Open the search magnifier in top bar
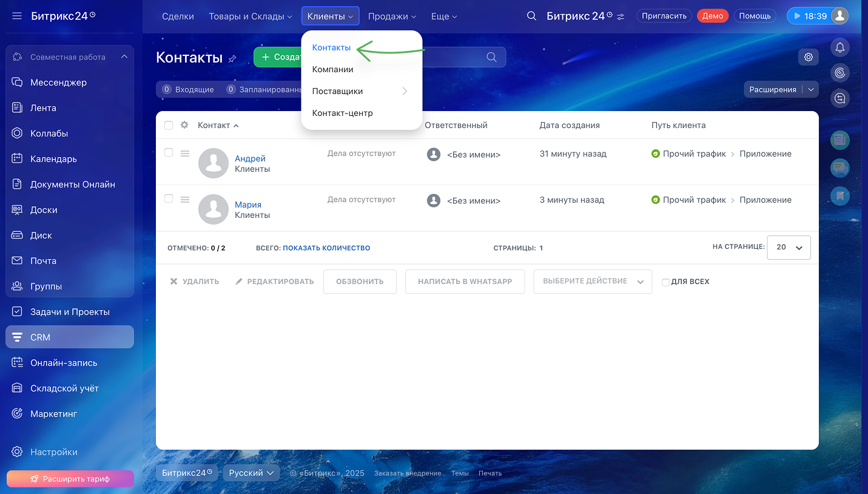Image resolution: width=868 pixels, height=494 pixels. tap(531, 16)
